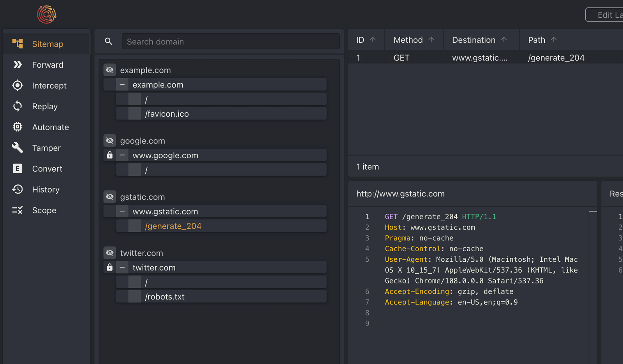Check the box beside www.google.com root path

[x=135, y=170]
